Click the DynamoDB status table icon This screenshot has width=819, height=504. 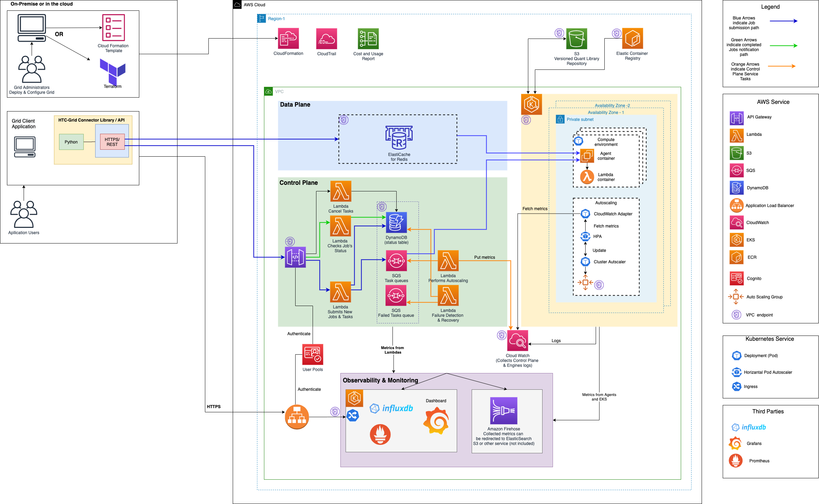point(396,222)
